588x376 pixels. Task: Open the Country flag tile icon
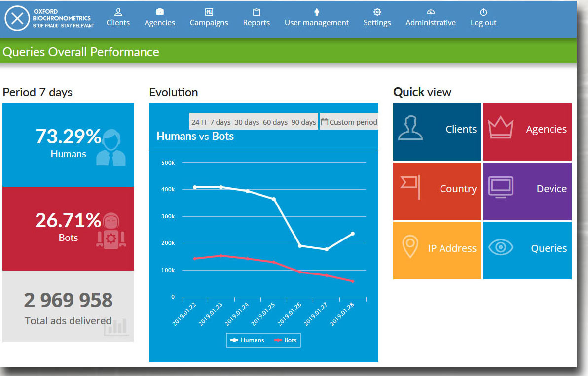tap(410, 186)
